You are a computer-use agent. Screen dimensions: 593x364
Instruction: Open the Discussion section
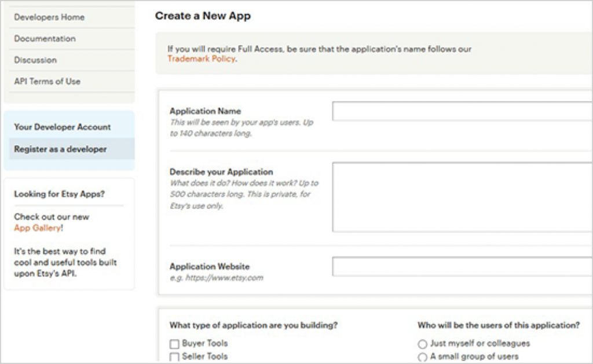click(x=35, y=60)
